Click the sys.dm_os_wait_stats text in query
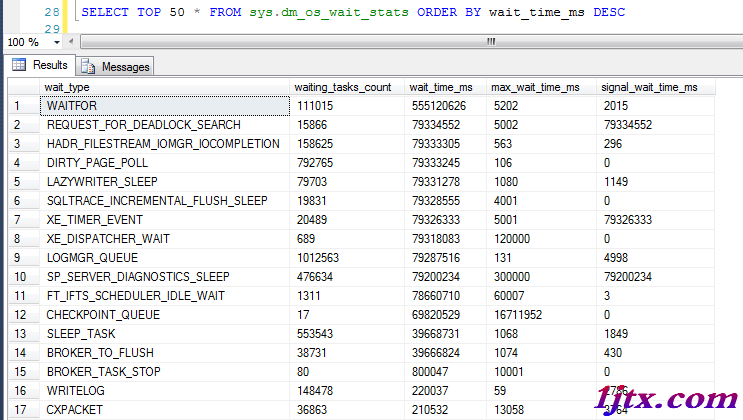 pos(329,12)
